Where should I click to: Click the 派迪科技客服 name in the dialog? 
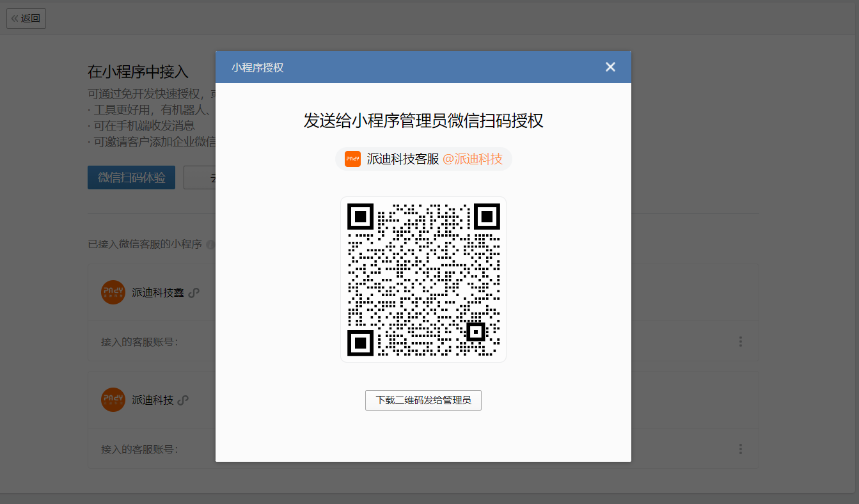point(402,159)
